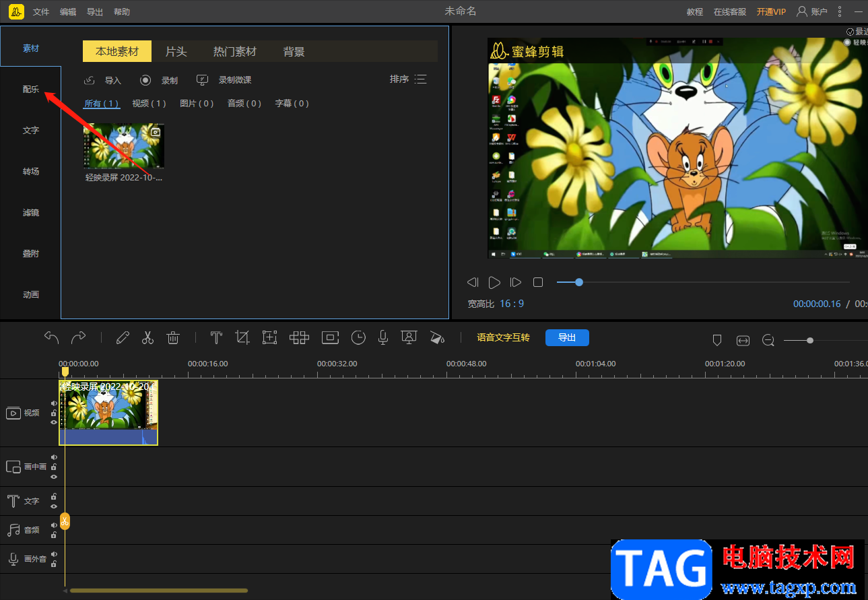Switch to the 热门素材 tab
The width and height of the screenshot is (868, 600).
click(235, 52)
